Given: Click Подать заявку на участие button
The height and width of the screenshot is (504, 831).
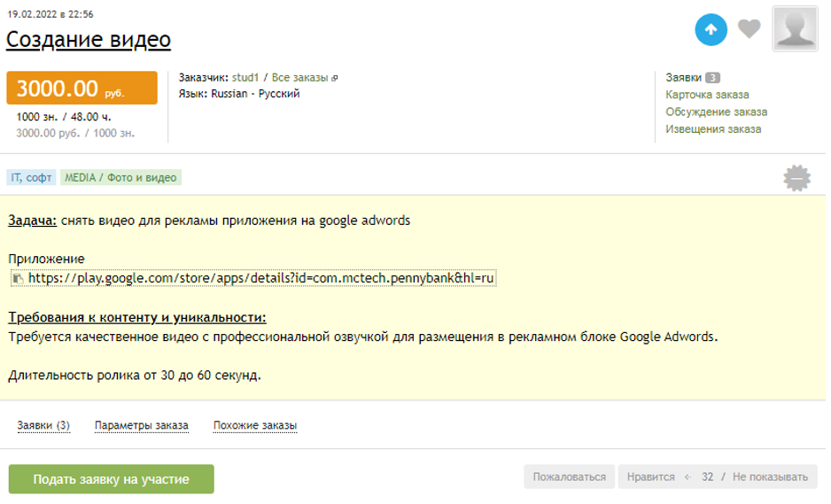Looking at the screenshot, I should pos(112,479).
